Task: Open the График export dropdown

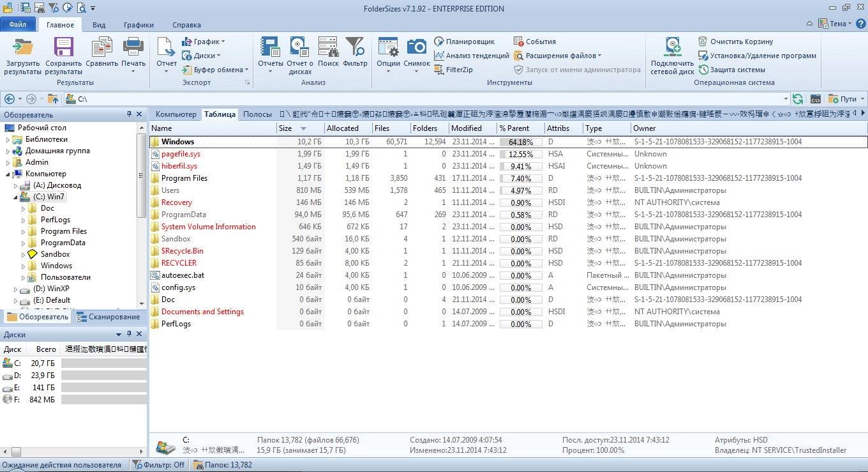Action: point(204,42)
